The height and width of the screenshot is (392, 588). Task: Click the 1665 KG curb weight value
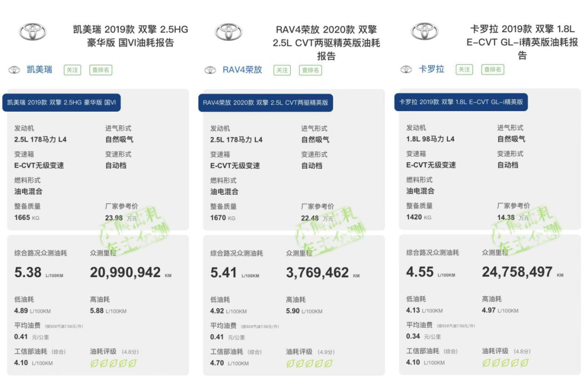(27, 218)
